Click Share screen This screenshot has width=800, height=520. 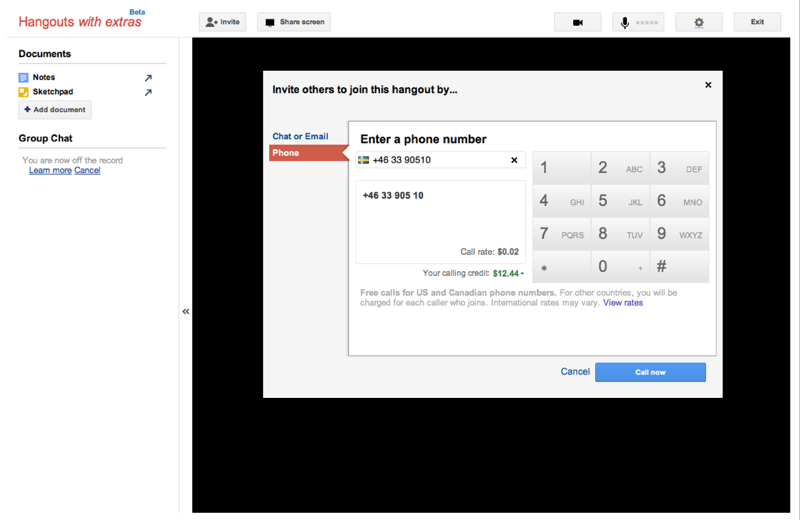pos(294,22)
